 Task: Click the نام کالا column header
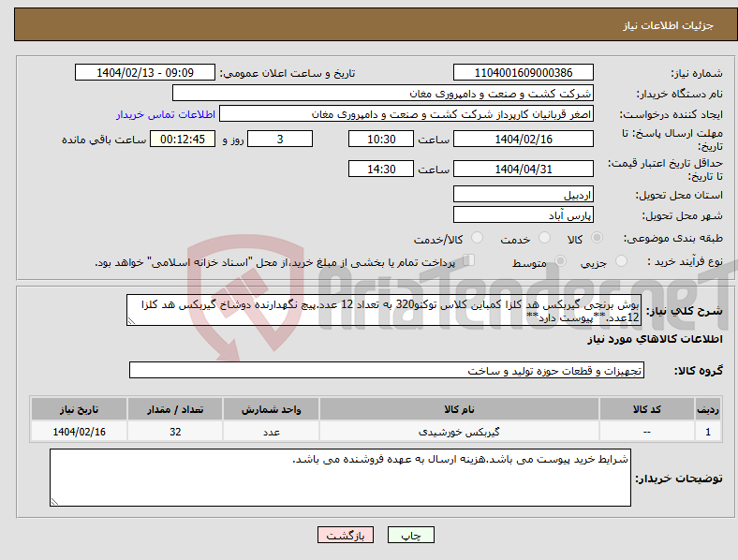coord(459,409)
